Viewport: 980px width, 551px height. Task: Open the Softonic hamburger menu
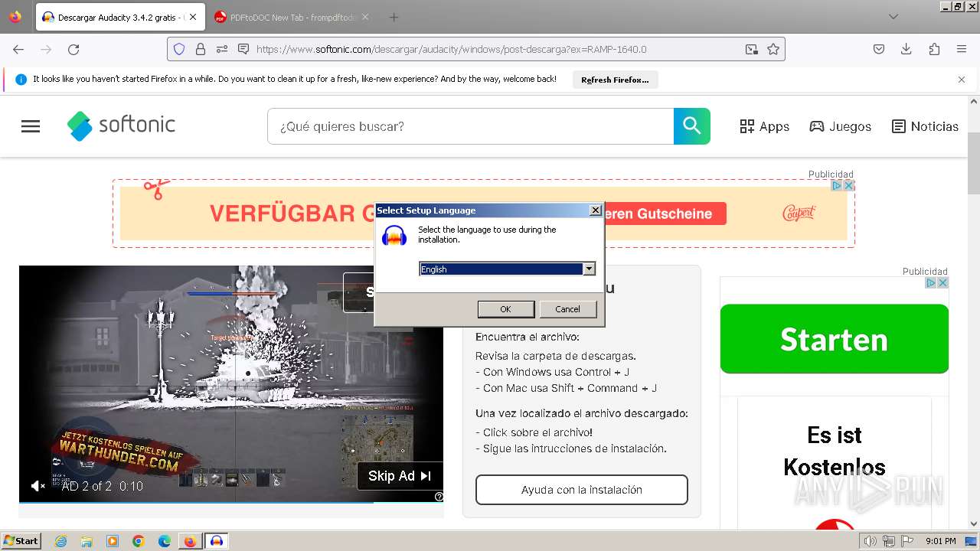[31, 126]
